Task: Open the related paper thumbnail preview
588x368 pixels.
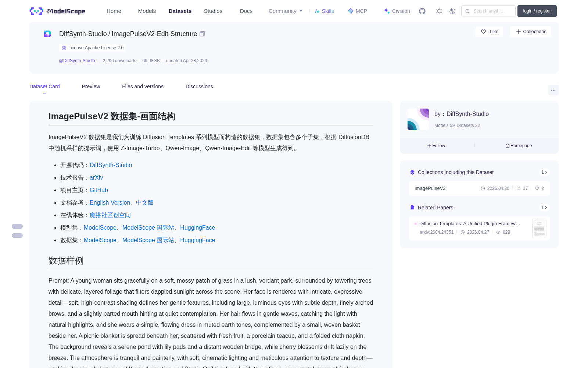Action: point(539,228)
